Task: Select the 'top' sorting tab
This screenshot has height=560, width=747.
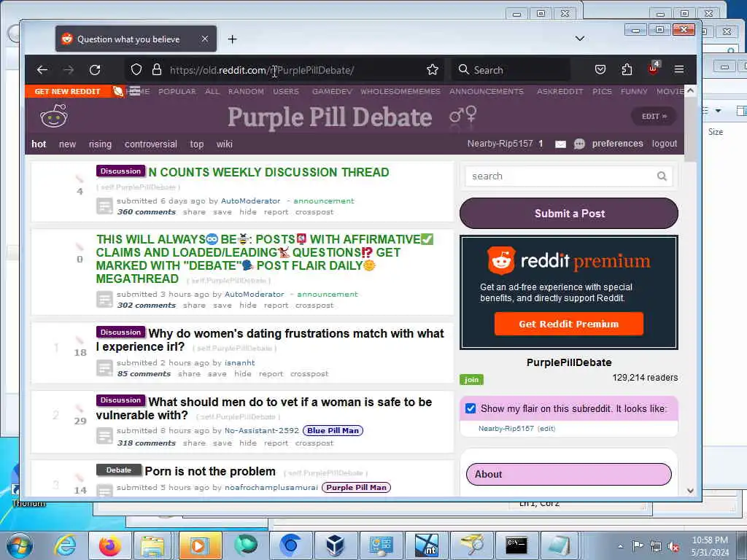Action: [x=197, y=144]
